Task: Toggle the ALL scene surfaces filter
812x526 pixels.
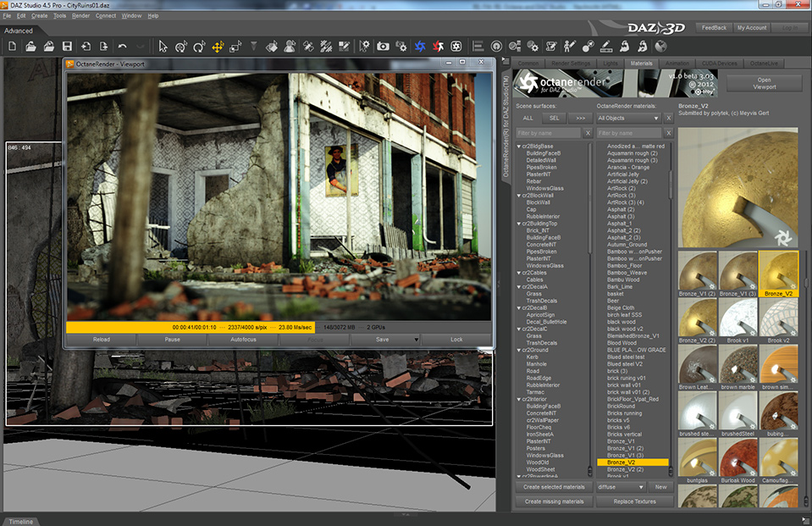Action: coord(528,118)
